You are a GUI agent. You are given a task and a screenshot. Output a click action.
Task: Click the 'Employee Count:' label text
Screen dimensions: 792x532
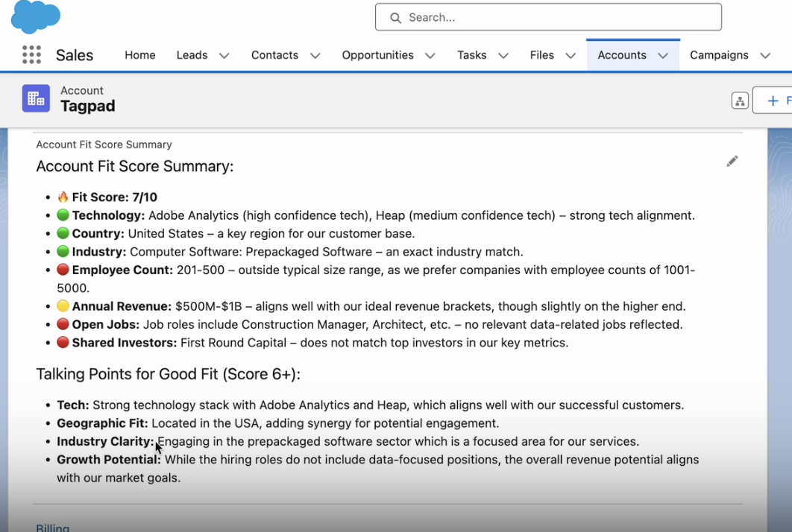point(122,270)
